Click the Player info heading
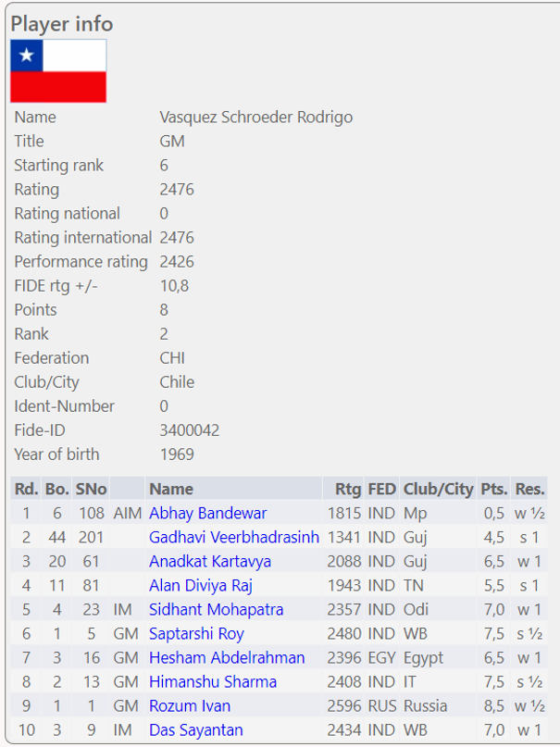Image resolution: width=560 pixels, height=747 pixels. [62, 23]
